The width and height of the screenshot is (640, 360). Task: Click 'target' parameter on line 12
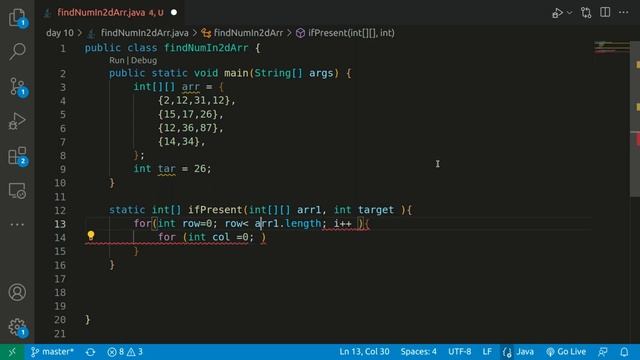376,210
